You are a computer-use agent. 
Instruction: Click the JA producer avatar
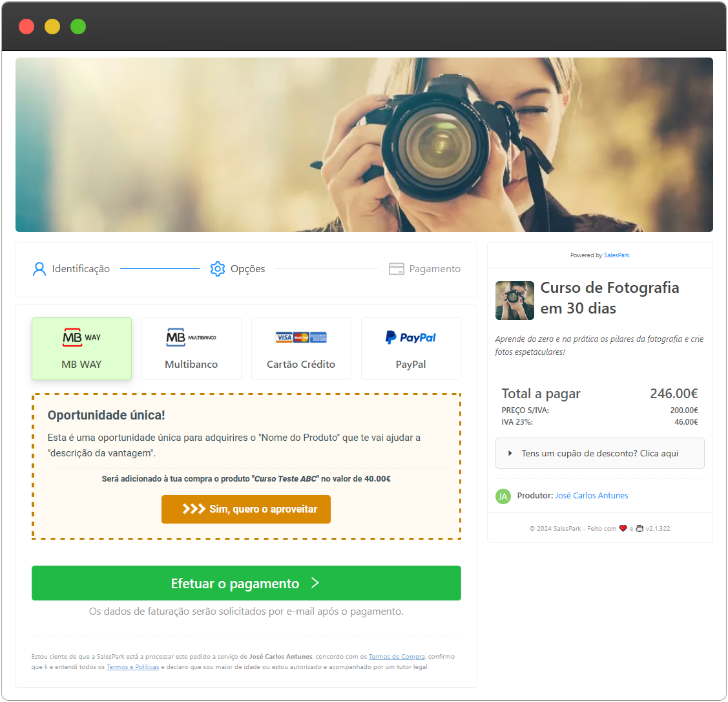pos(503,496)
